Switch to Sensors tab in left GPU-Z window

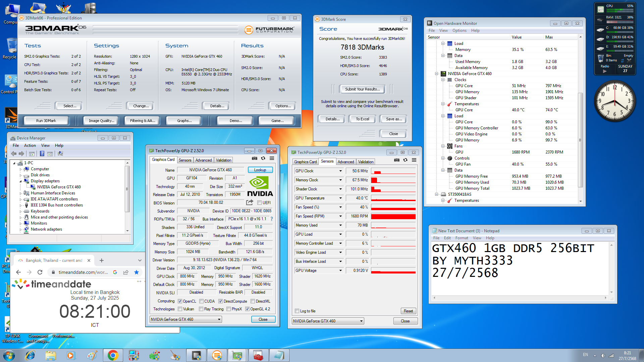(x=185, y=160)
